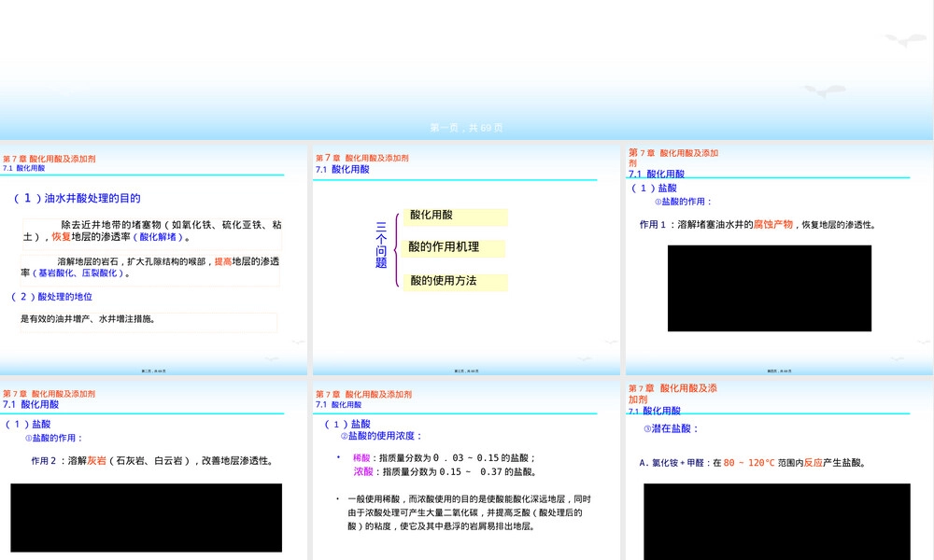Click '第7章 酸化用酸及添加剂' on the 潜在盐酸 slide
Viewport: 934px width, 560px height.
[672, 393]
